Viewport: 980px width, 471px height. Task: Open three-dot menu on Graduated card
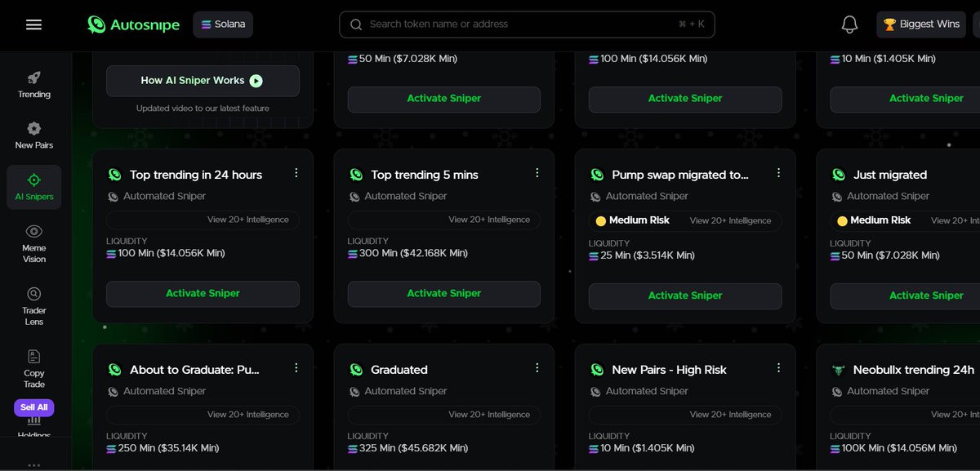point(537,368)
